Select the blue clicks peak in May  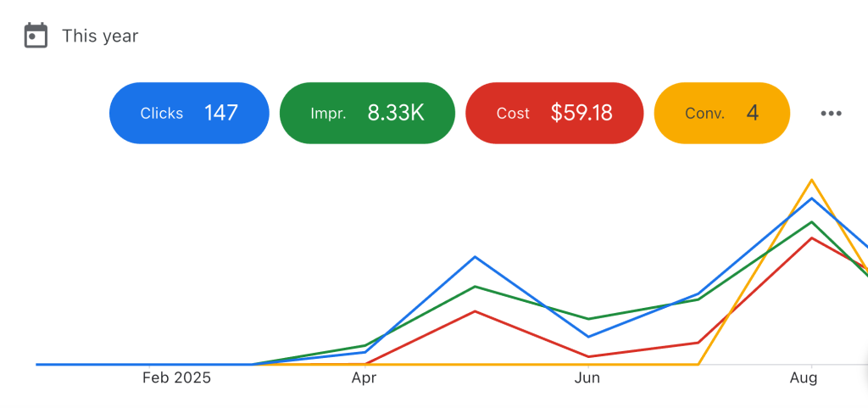coord(476,256)
